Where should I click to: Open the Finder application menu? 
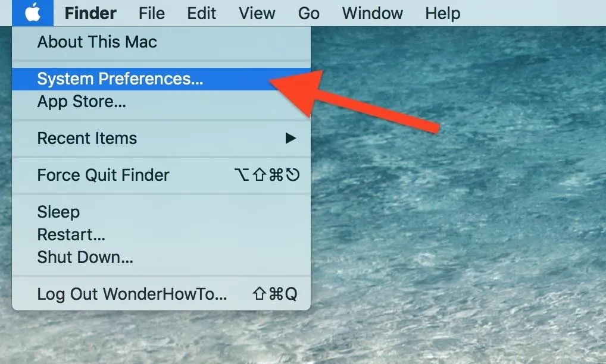click(90, 14)
